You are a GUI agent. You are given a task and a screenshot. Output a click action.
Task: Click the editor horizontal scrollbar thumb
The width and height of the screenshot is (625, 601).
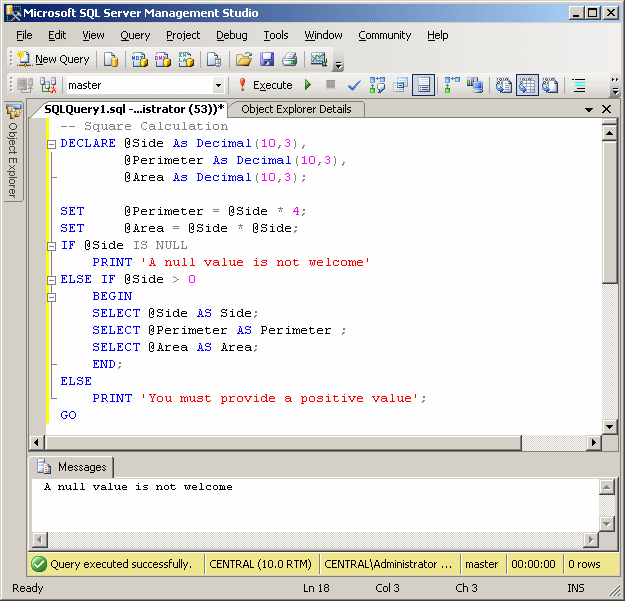284,442
